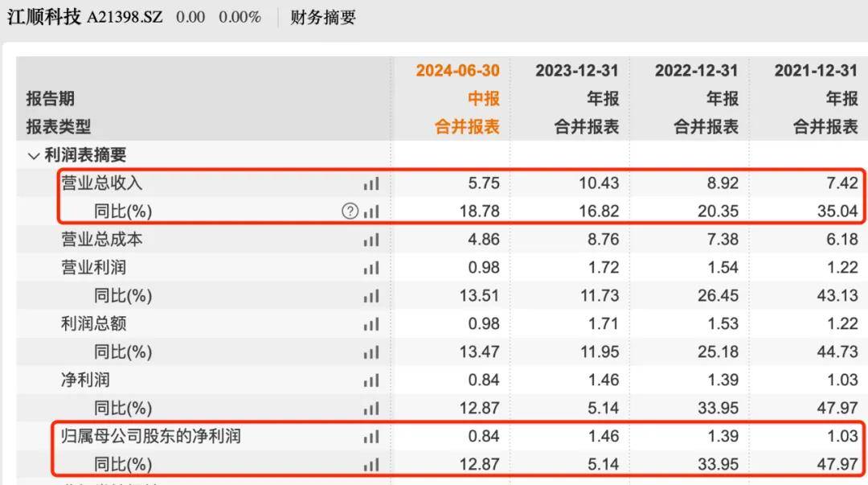
Task: Open chart icon for 利润总额 同比(%) row
Action: [x=371, y=352]
